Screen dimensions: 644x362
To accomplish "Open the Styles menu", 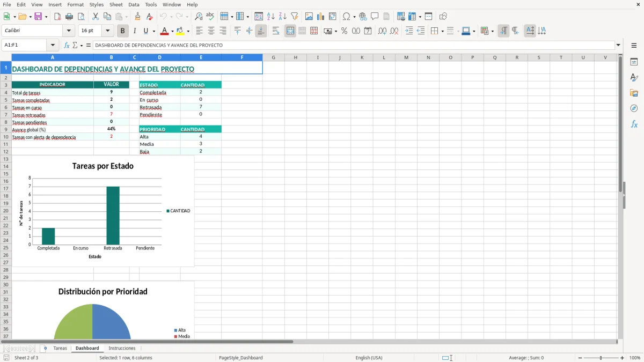I will pyautogui.click(x=97, y=4).
